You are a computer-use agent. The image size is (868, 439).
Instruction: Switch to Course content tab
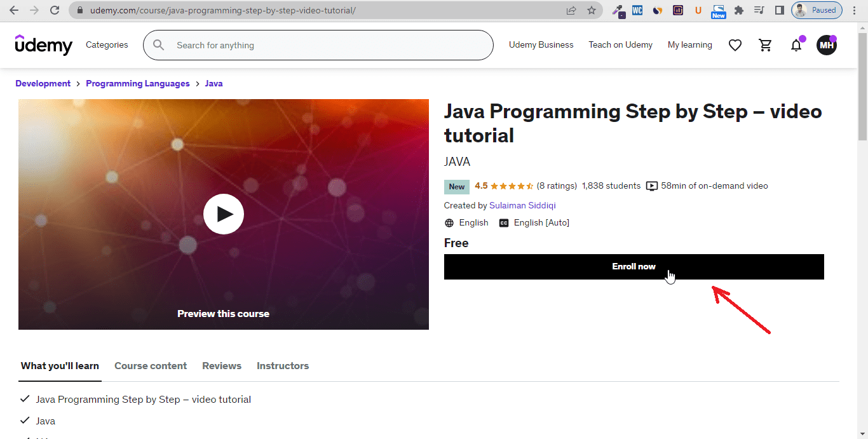(x=151, y=366)
